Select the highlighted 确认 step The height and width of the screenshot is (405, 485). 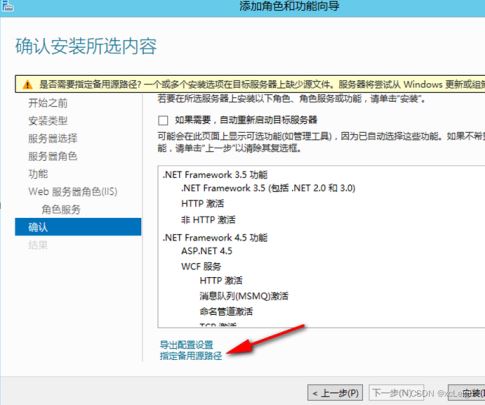[78, 227]
